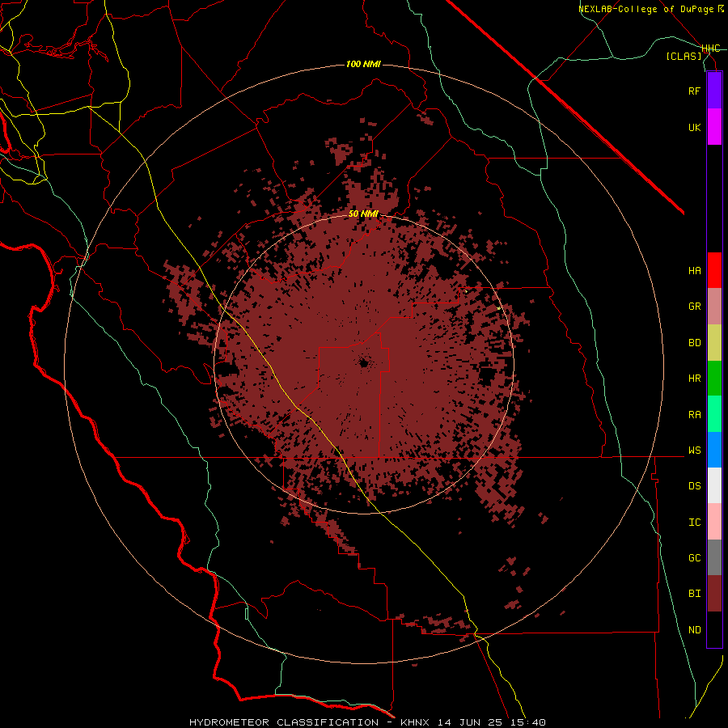Select the WS blue legend swatch
The height and width of the screenshot is (728, 728).
click(714, 450)
